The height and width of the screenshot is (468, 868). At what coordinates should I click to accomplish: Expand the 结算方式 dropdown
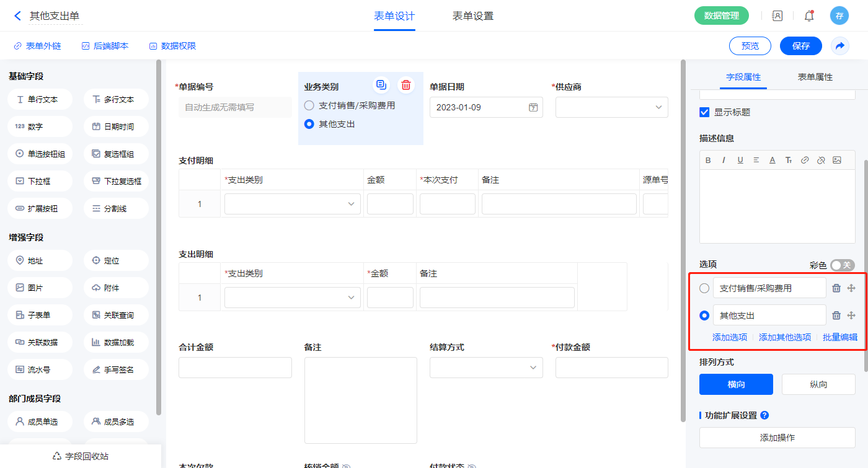[x=486, y=368]
